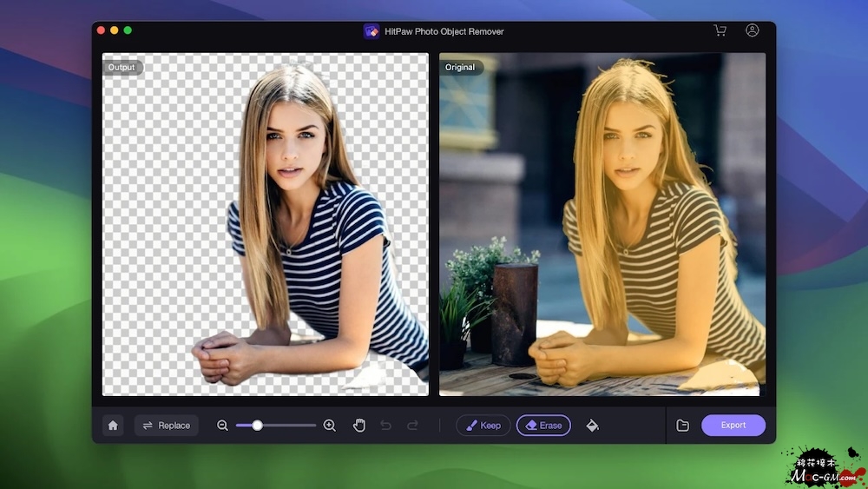
Task: Export the edited photo
Action: [x=733, y=426]
